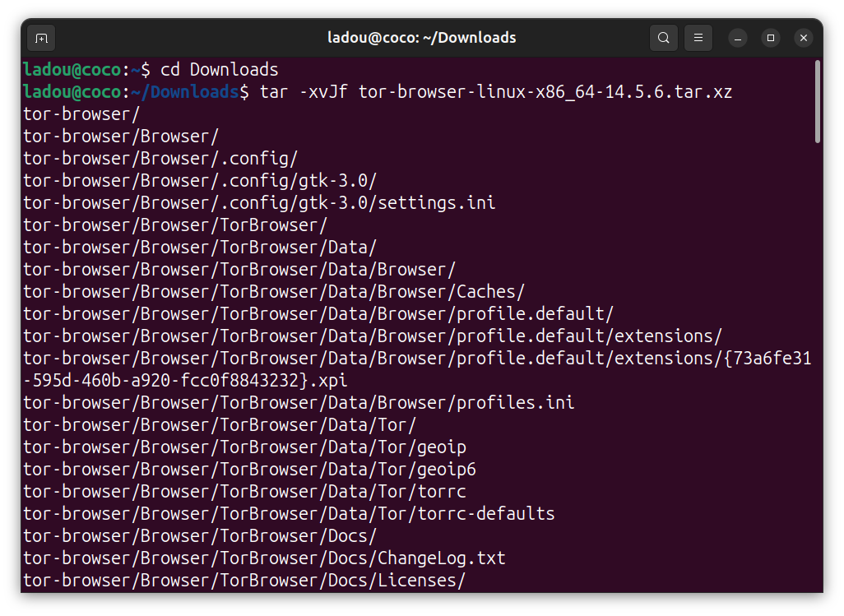Click the 'Browser/Caches/' output line
844x616 pixels.
tap(273, 292)
